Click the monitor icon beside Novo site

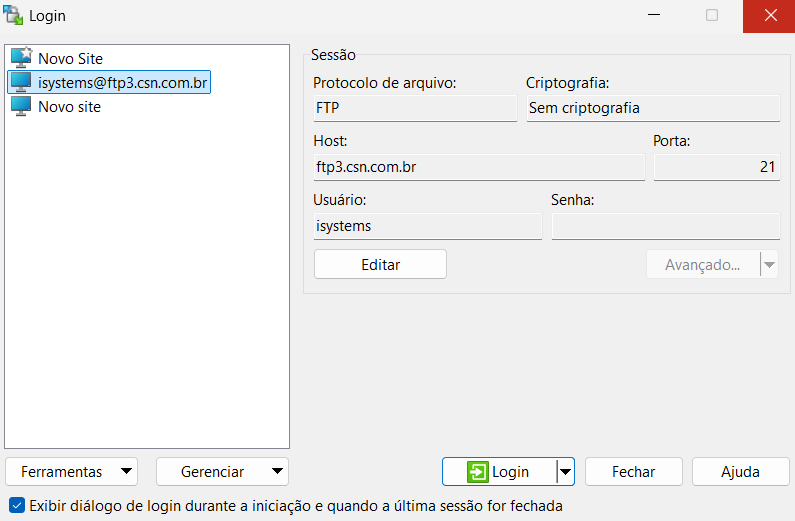click(x=21, y=106)
